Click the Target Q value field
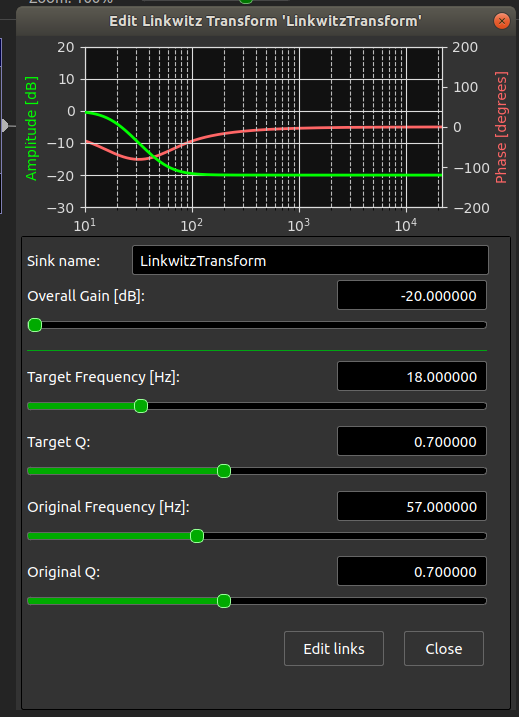Screen dimensions: 519x717 (x=412, y=441)
